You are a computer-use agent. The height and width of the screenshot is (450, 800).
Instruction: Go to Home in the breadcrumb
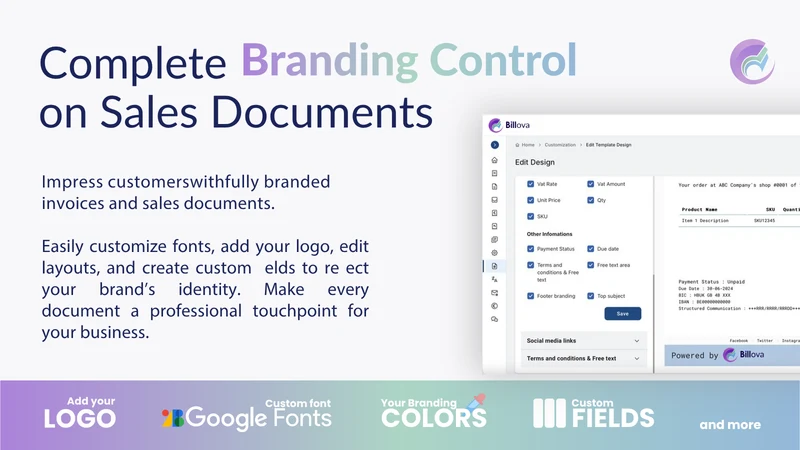click(x=528, y=145)
